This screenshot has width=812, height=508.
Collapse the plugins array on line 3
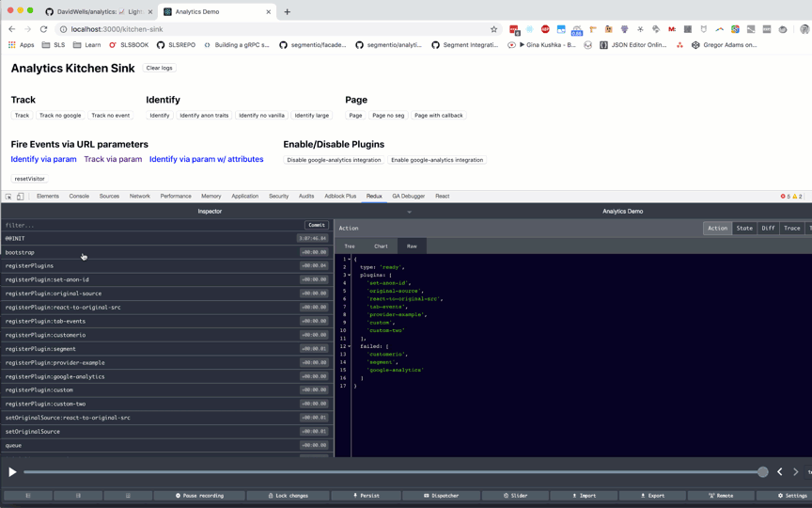tap(349, 275)
